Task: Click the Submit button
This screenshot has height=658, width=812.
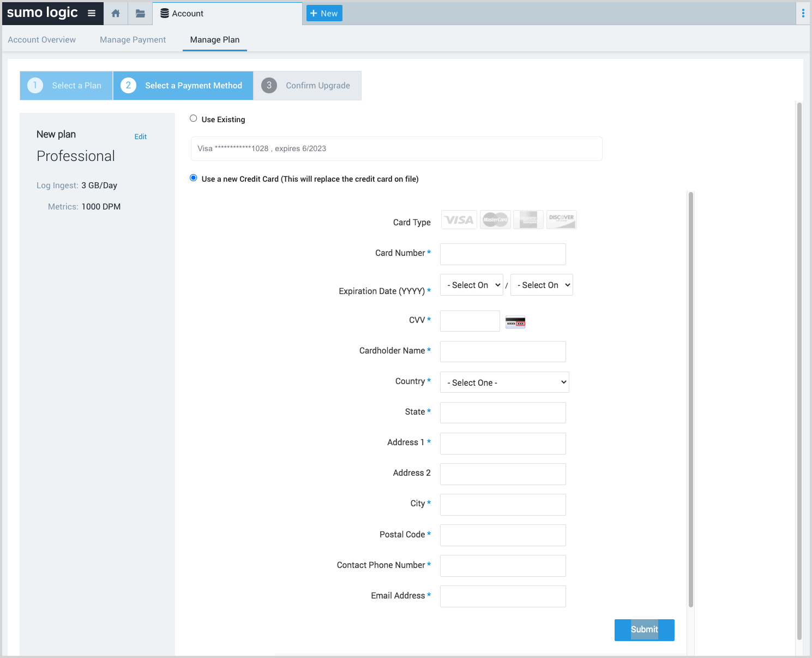Action: pyautogui.click(x=644, y=630)
